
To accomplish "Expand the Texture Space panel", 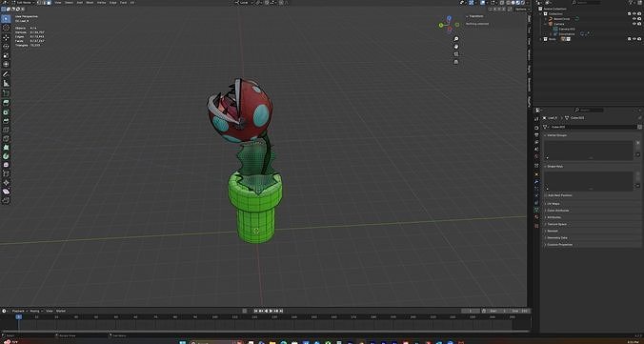I will tap(557, 224).
